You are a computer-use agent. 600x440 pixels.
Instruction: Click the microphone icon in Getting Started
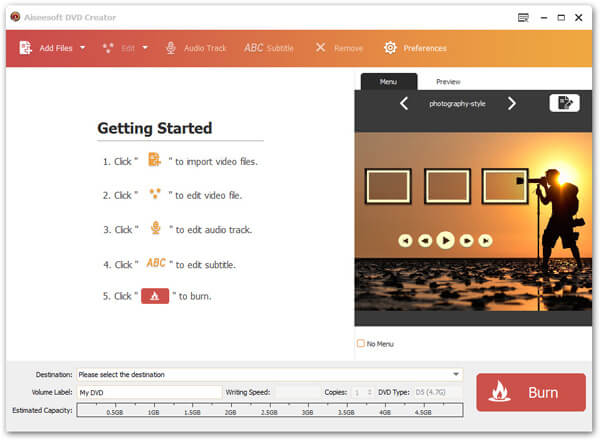pyautogui.click(x=155, y=228)
